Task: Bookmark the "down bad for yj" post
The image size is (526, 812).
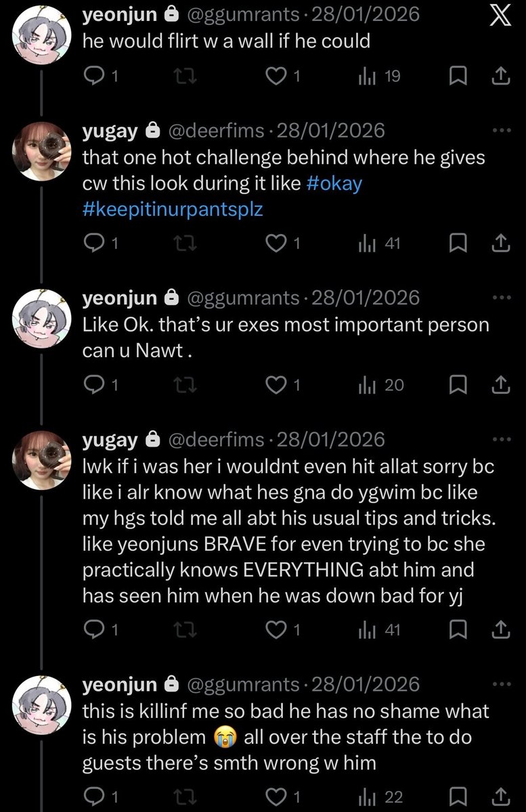Action: tap(460, 630)
